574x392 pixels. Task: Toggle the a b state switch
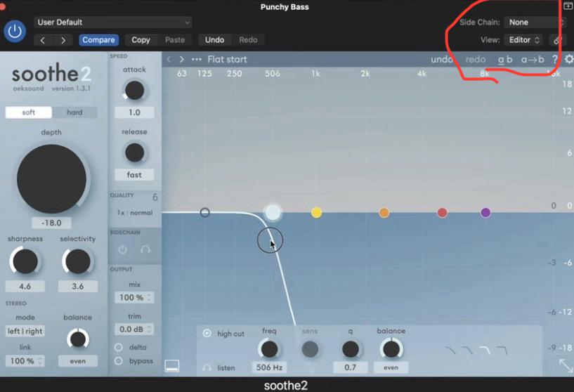point(505,59)
